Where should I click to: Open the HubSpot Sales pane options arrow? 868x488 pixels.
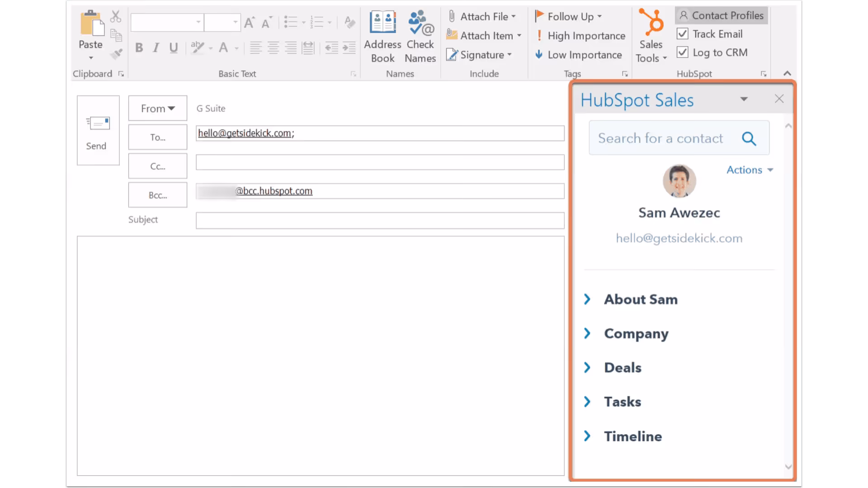point(744,99)
